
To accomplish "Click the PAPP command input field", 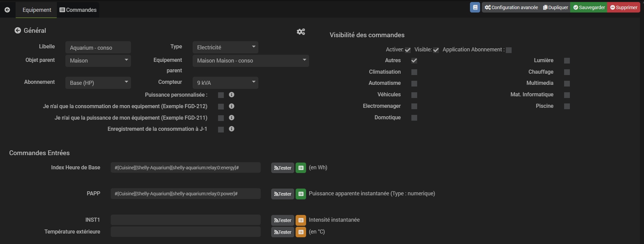I will click(x=186, y=194).
